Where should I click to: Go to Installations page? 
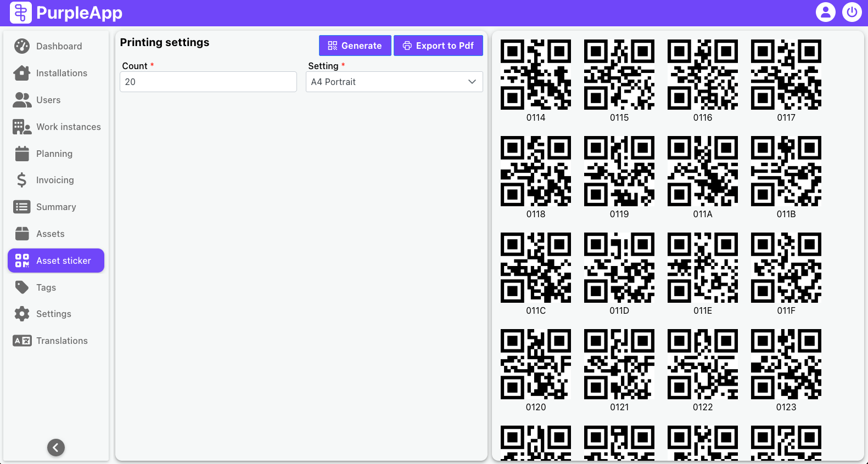pos(56,73)
